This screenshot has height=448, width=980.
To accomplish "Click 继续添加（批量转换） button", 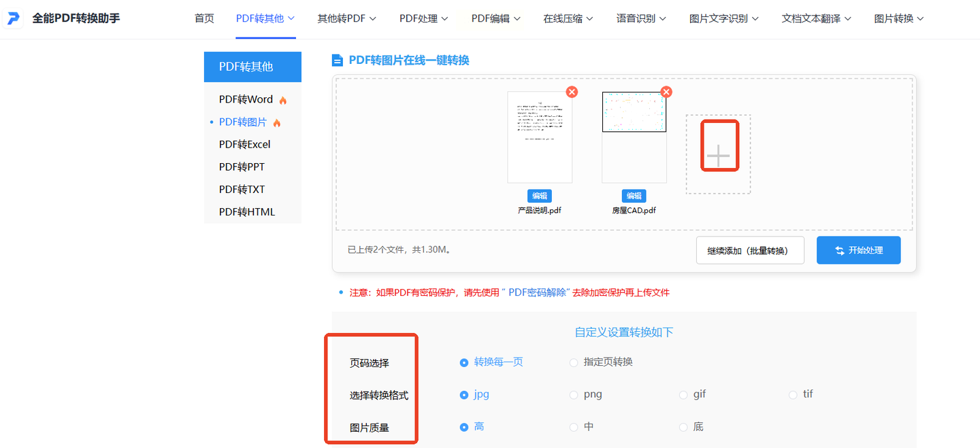I will tap(750, 250).
